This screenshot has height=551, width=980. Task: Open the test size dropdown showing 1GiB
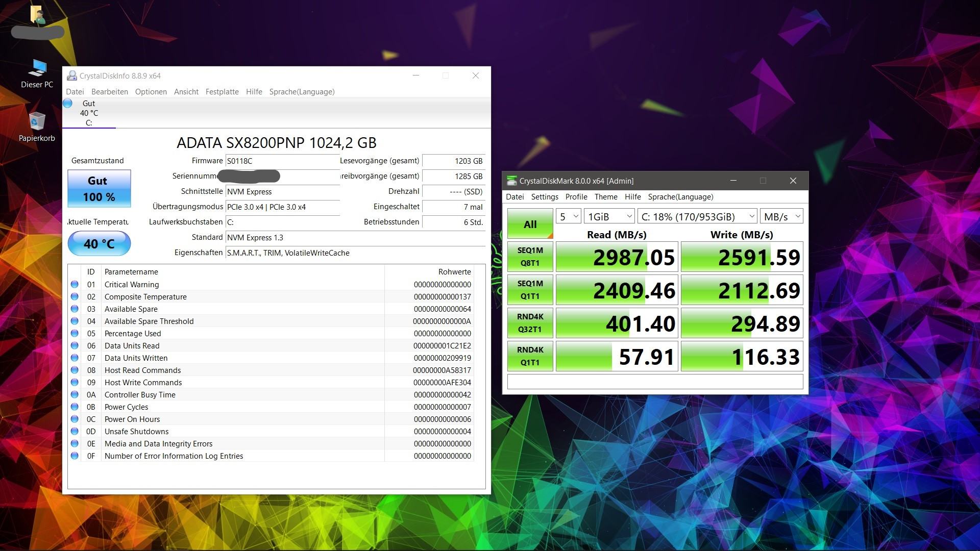[x=609, y=216]
